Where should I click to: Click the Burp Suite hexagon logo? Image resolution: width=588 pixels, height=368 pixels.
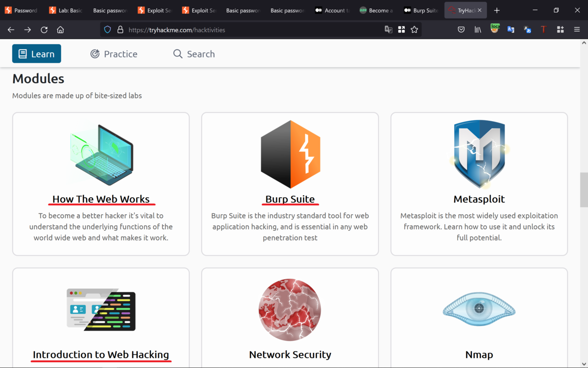pyautogui.click(x=291, y=154)
